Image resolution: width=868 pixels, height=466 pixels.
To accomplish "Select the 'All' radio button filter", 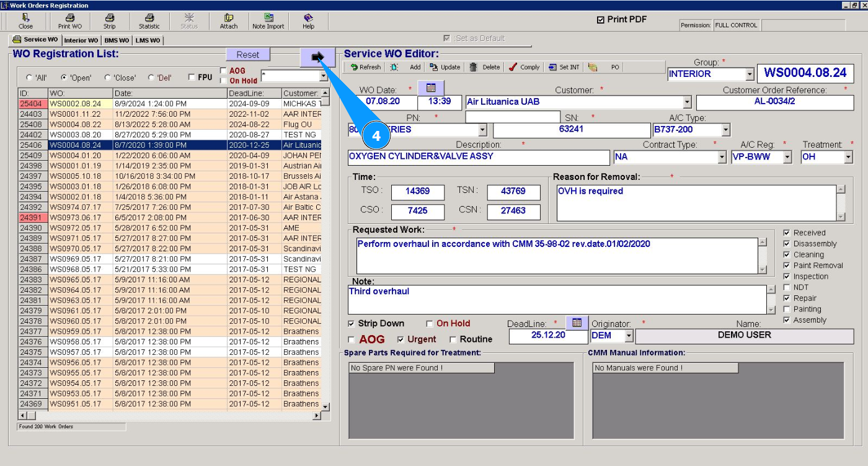I will point(29,78).
